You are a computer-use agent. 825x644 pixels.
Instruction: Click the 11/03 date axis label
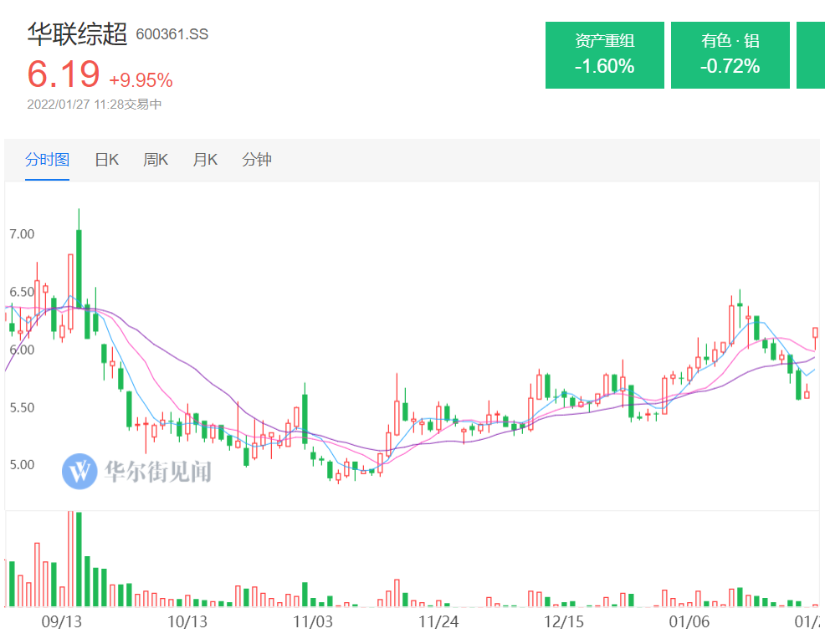click(313, 622)
